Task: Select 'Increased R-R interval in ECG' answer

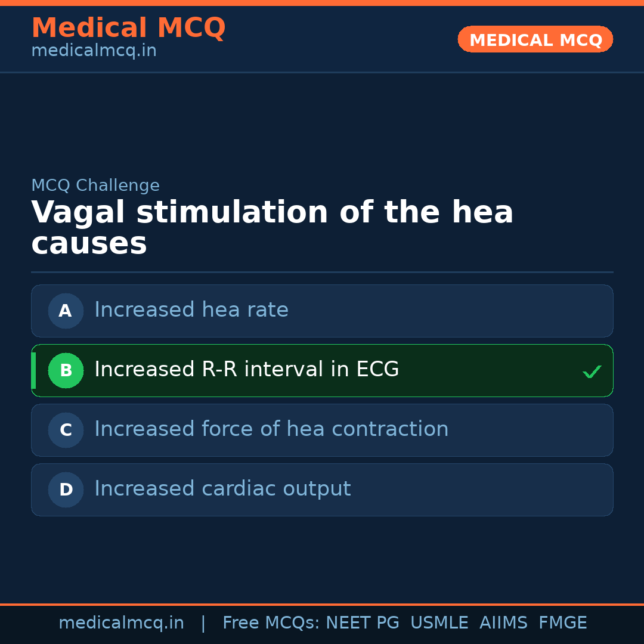Action: 246,370
